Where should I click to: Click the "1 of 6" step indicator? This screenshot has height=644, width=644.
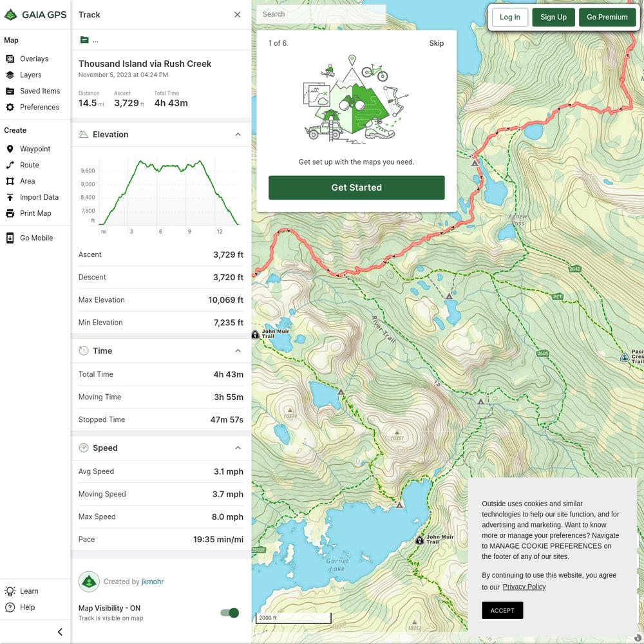pyautogui.click(x=278, y=43)
